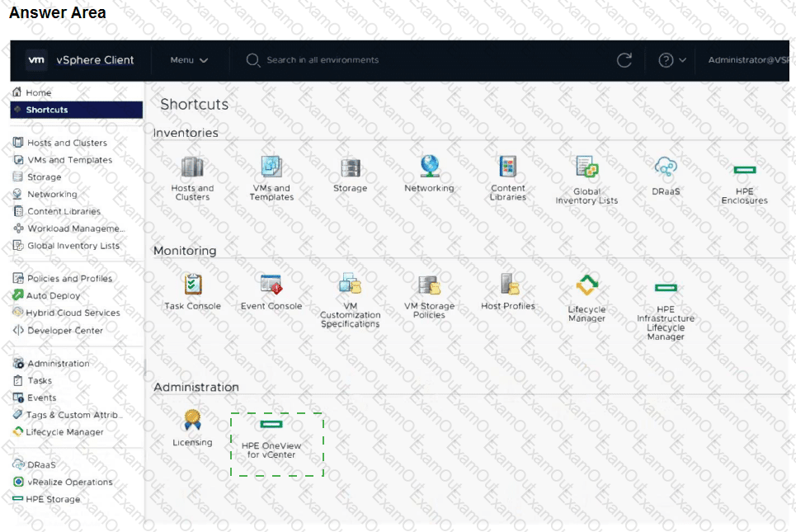Viewport: 796px width, 532px height.
Task: Open the Administrator user account dropdown
Action: (x=747, y=60)
